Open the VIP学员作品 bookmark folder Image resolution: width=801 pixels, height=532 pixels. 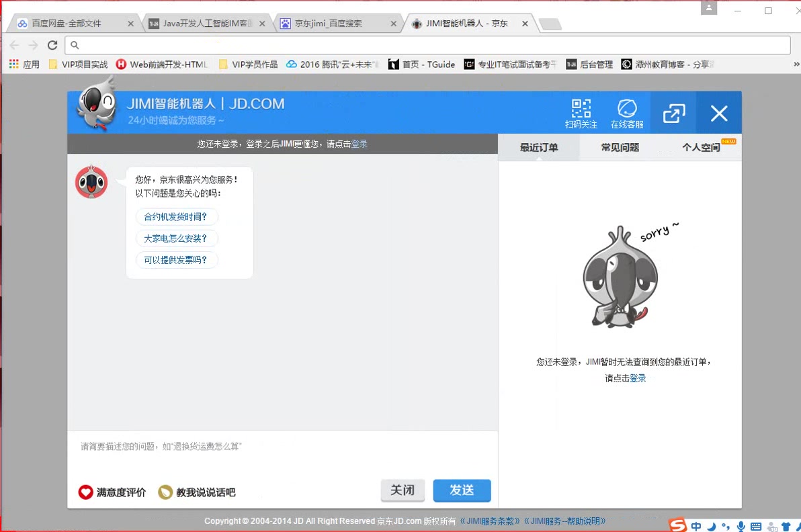pyautogui.click(x=248, y=64)
